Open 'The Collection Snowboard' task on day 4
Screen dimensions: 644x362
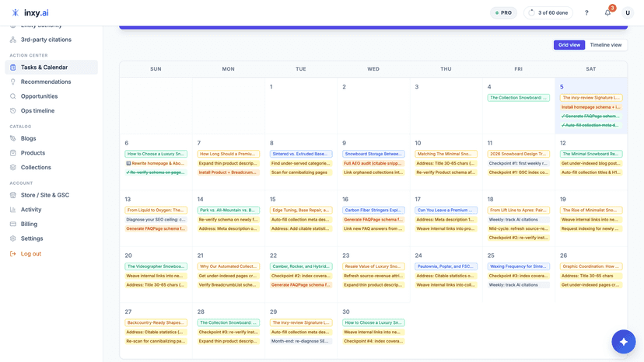click(518, 98)
